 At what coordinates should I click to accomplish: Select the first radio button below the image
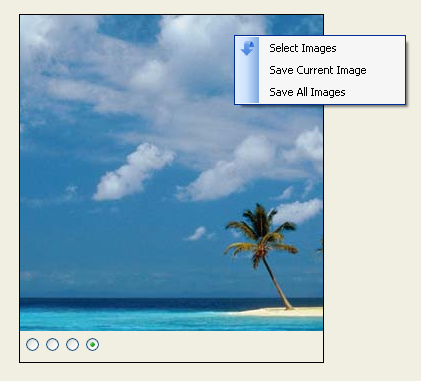tap(32, 344)
